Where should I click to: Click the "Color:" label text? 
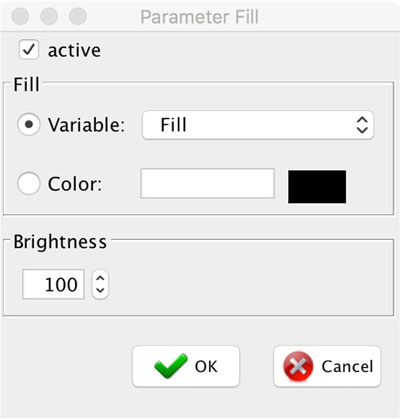[75, 184]
